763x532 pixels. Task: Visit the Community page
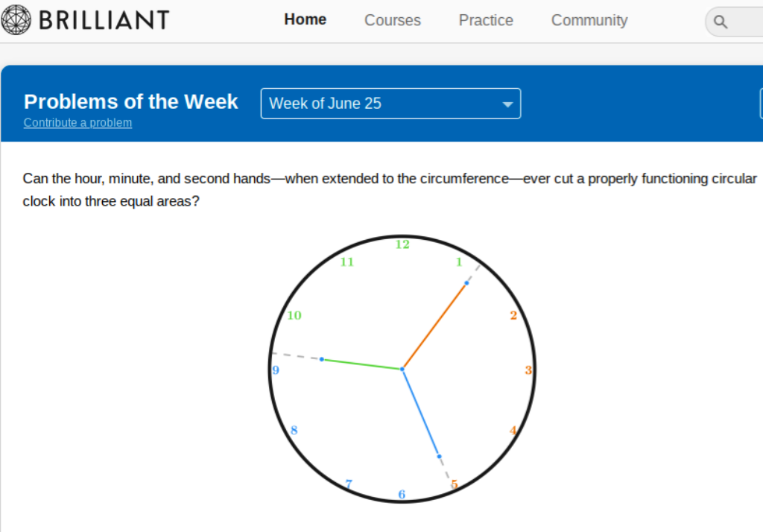[589, 21]
